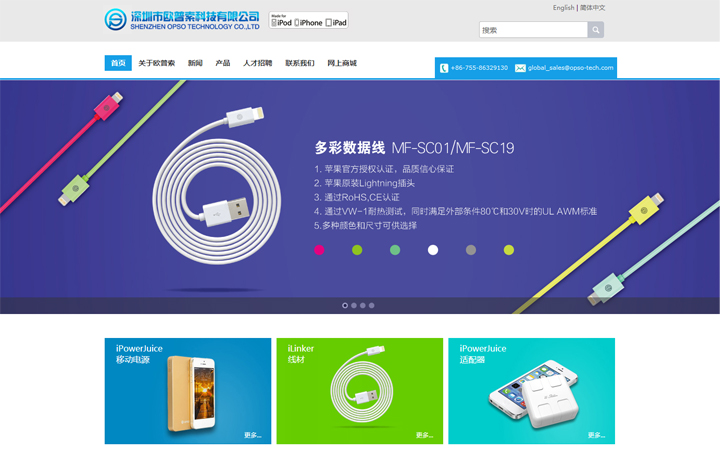Open the 联系我们 contact menu

300,63
